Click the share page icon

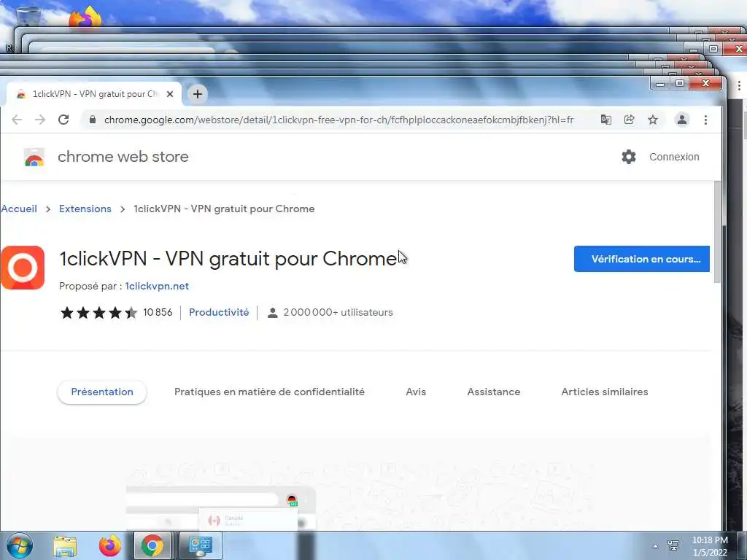click(x=630, y=120)
